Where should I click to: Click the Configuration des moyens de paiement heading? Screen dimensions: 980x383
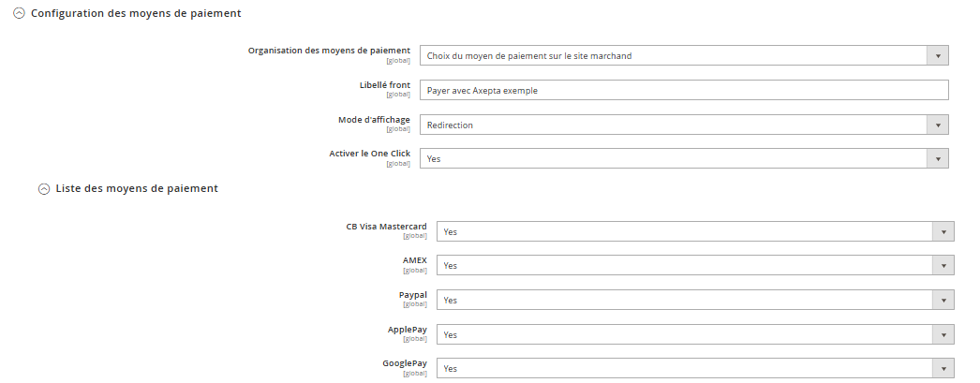point(136,13)
